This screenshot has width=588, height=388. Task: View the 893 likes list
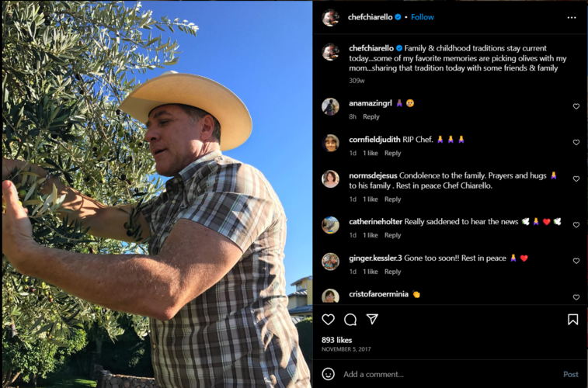(x=337, y=340)
